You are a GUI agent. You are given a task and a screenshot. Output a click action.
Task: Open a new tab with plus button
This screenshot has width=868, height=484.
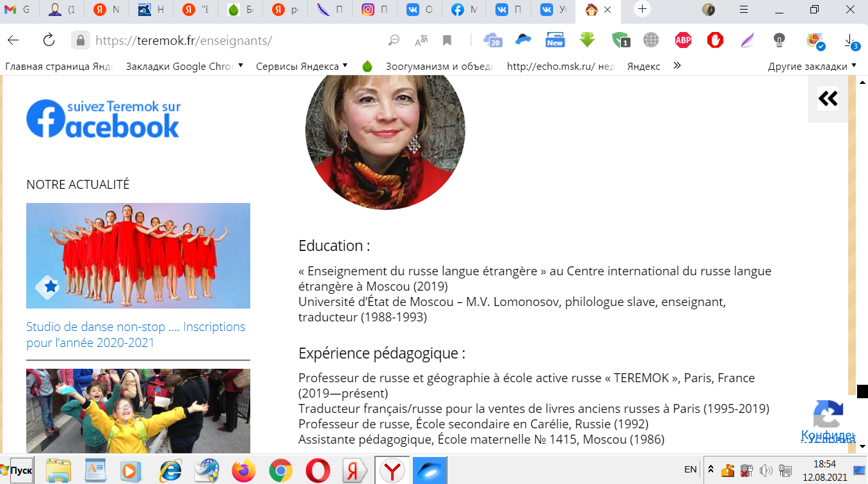point(643,10)
